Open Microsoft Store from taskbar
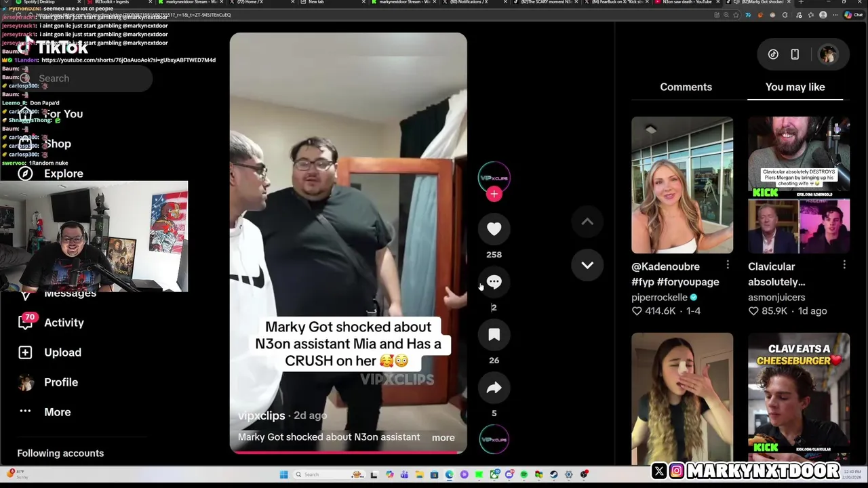 434,474
